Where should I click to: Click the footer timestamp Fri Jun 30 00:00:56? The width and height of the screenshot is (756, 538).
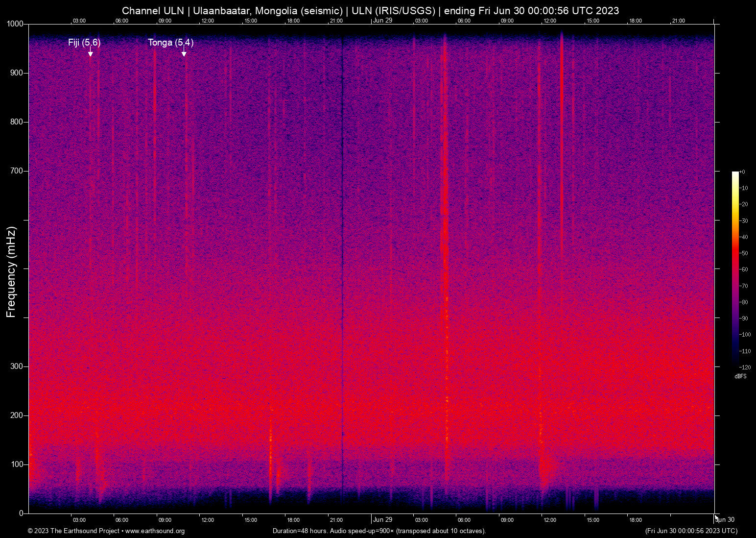point(691,531)
